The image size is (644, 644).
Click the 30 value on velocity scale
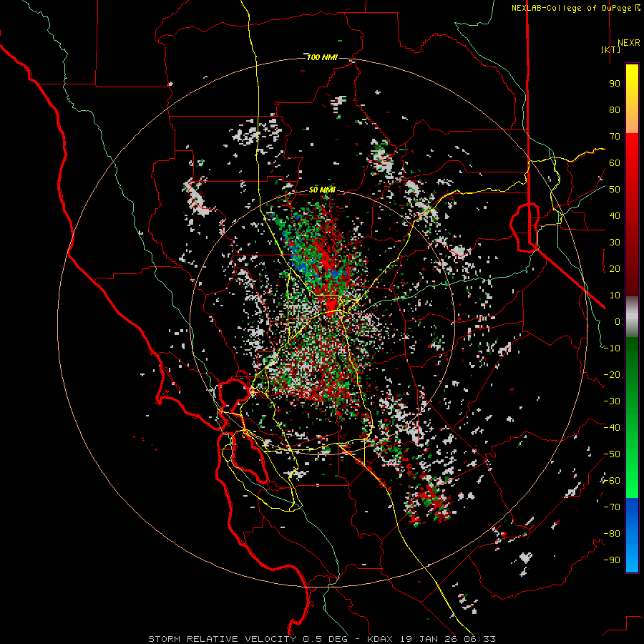tap(615, 243)
